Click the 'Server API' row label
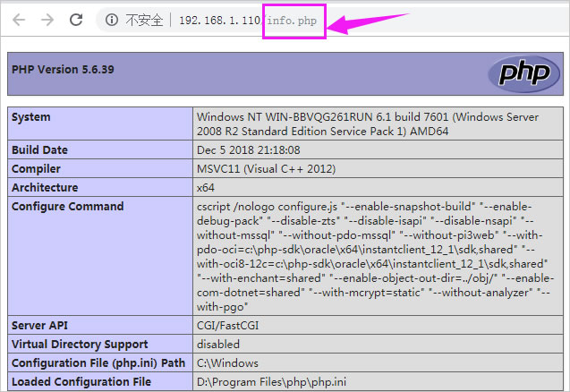The image size is (570, 392). [x=39, y=326]
